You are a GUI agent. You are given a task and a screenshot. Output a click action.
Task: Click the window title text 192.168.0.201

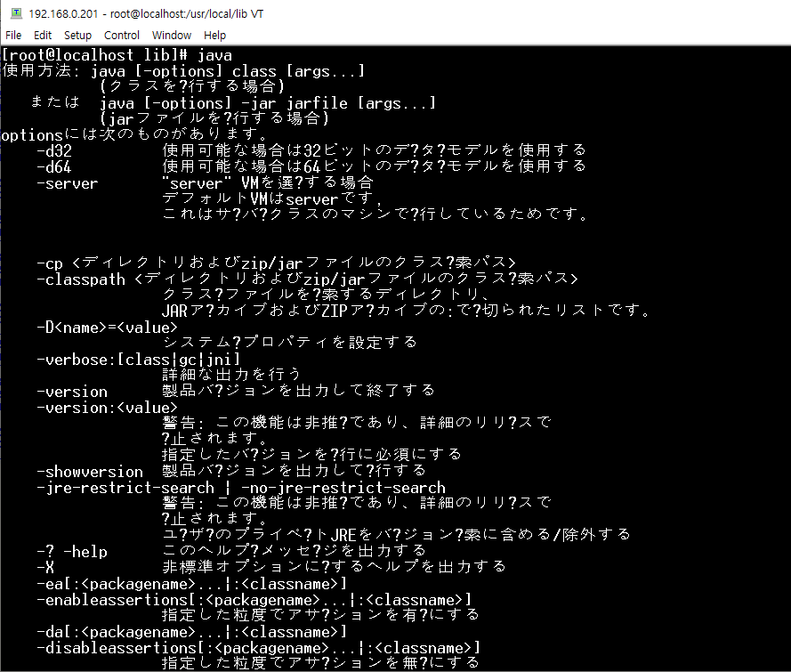tap(63, 13)
